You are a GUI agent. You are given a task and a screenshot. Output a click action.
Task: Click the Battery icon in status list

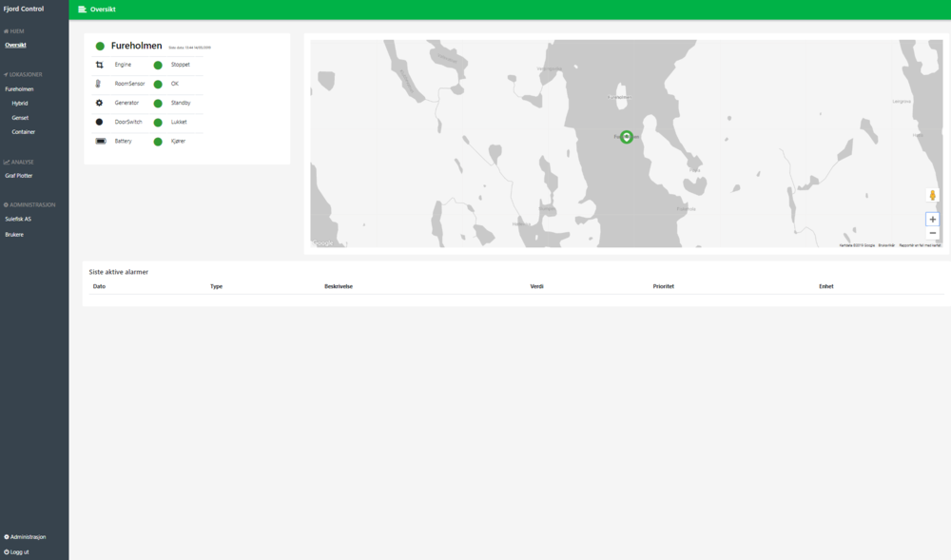pos(100,141)
